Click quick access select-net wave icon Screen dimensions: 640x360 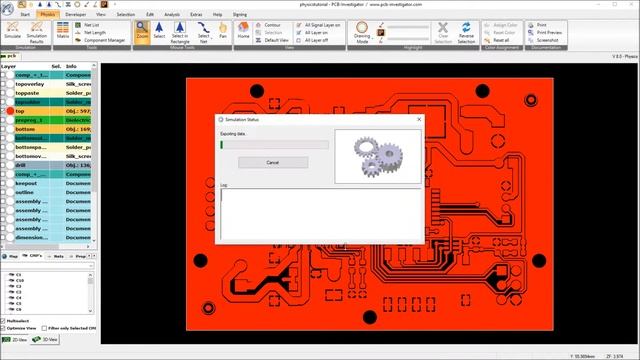pos(58,4)
